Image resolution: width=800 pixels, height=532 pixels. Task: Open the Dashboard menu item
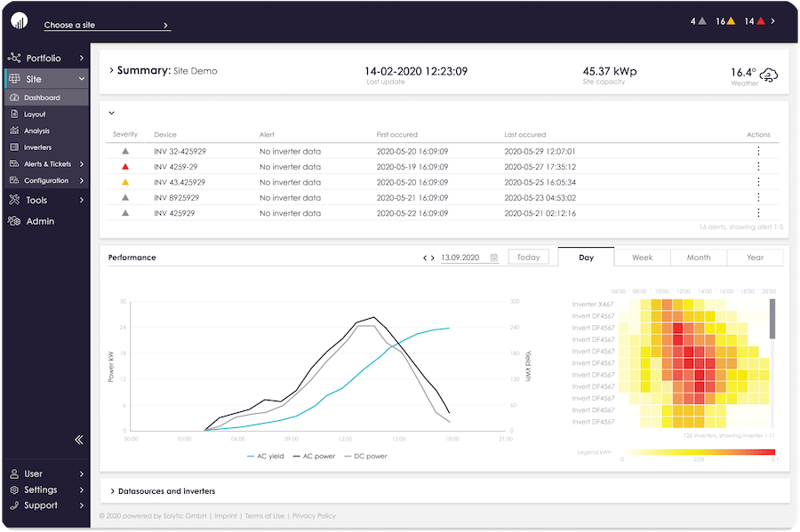click(x=46, y=98)
